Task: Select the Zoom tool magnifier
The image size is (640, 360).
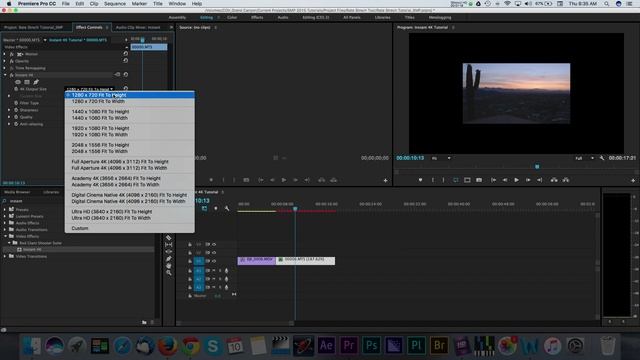Action: coord(169,273)
